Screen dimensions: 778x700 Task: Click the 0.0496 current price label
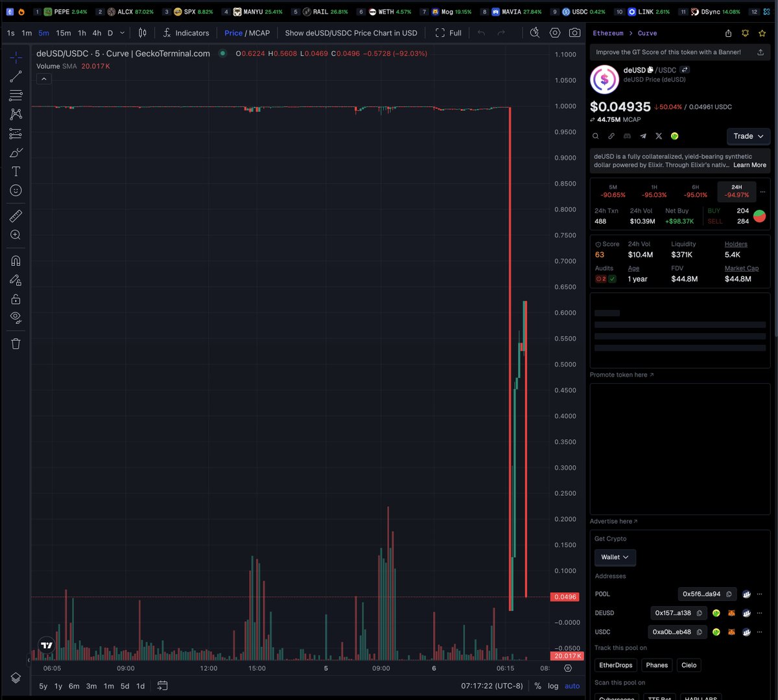tap(563, 596)
